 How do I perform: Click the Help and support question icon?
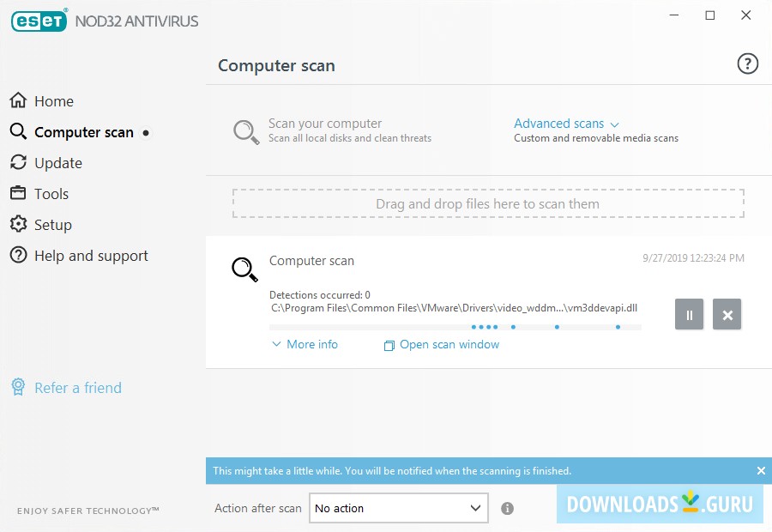click(18, 255)
